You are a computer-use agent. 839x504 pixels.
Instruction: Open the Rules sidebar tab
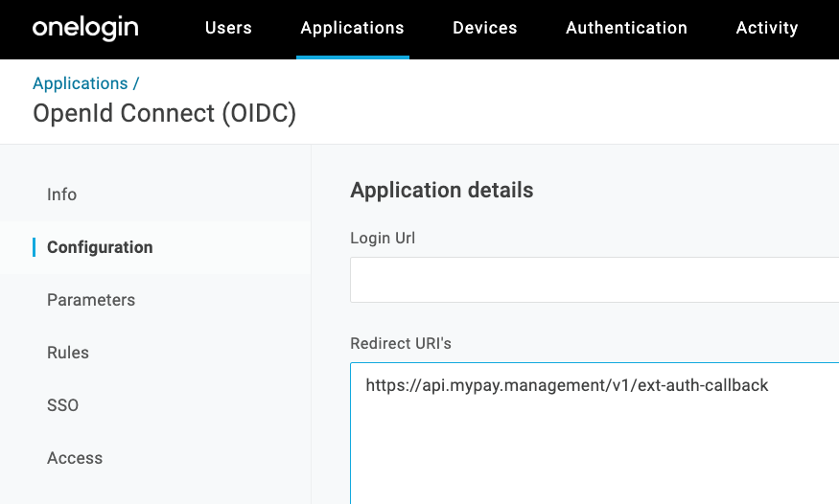coord(68,353)
